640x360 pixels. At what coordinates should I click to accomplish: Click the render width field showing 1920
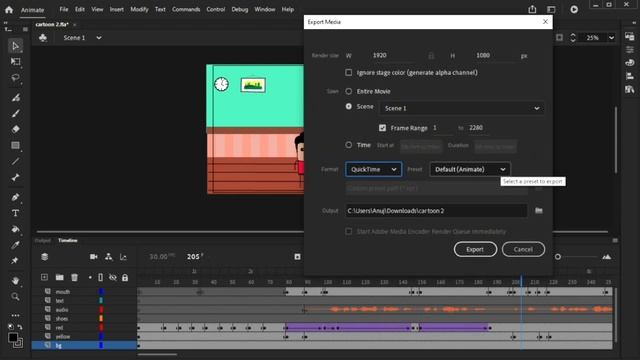tap(394, 56)
